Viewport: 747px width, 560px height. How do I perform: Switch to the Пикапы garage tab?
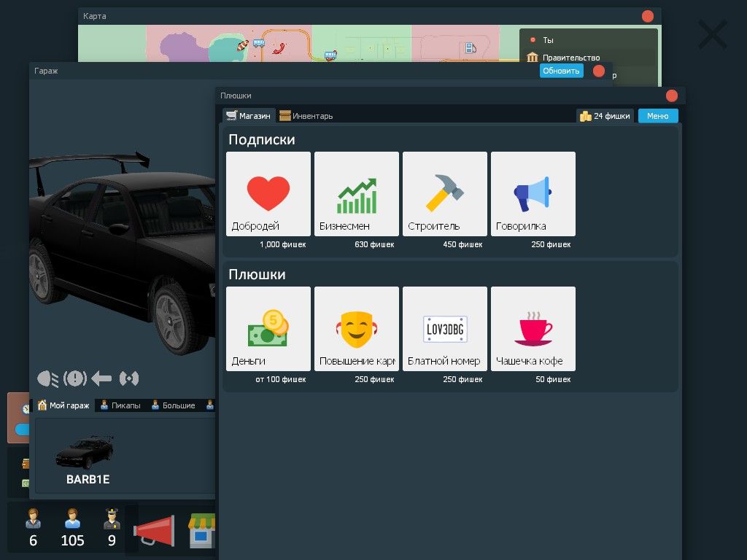(x=120, y=405)
